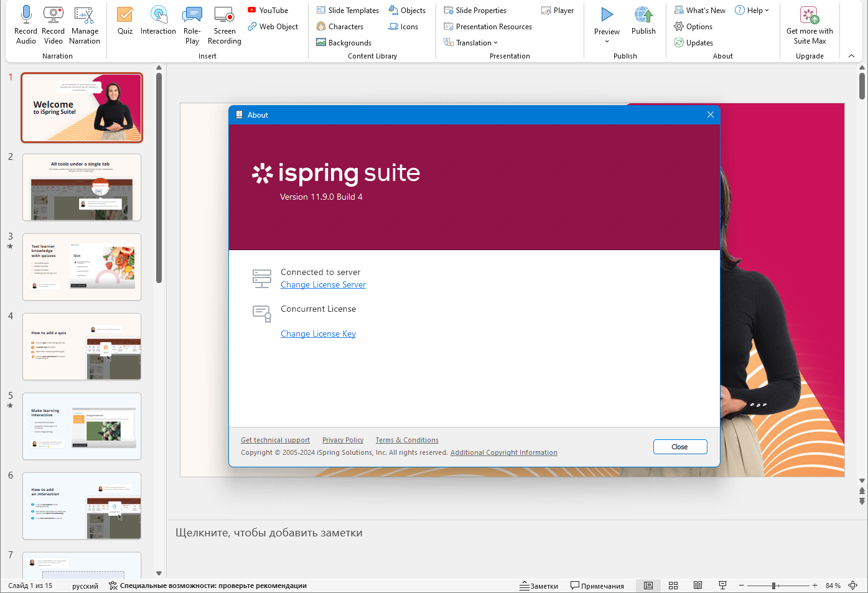The image size is (868, 593).
Task: Insert a Role-Play simulation
Action: pyautogui.click(x=192, y=25)
